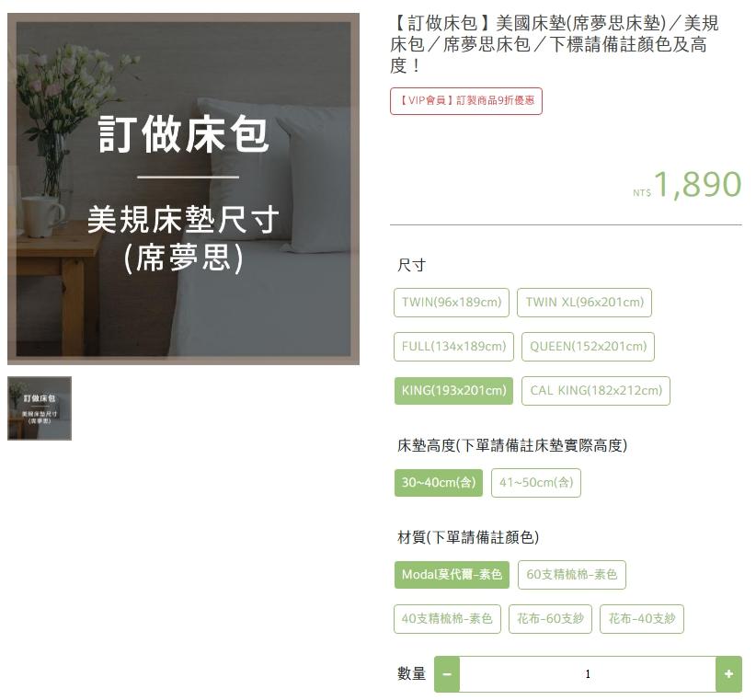Click the product title 訂做床包 美國床墊
This screenshot has width=756, height=700.
555,44
